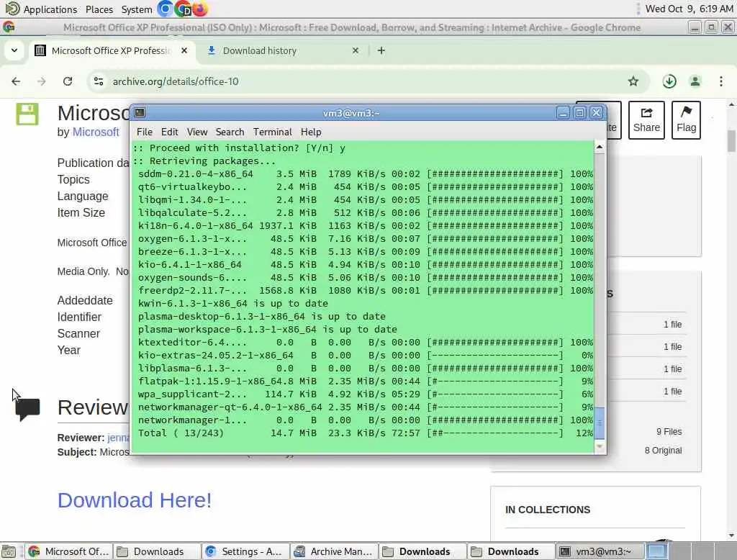Click the Chromium launcher icon in top panel

pos(165,9)
